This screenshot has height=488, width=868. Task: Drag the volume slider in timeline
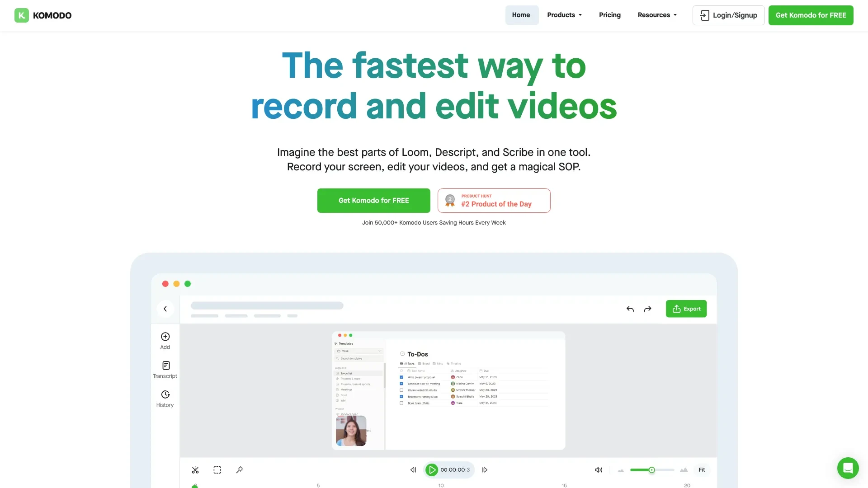[x=651, y=470]
